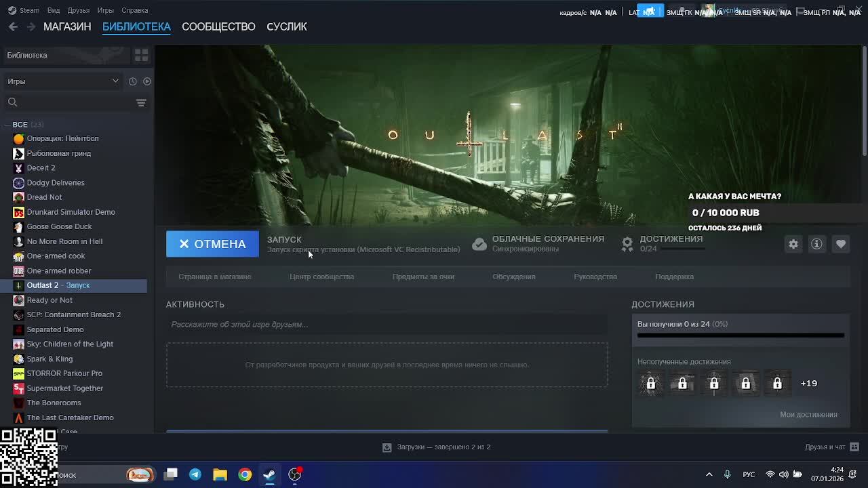Open the Store page link

pyautogui.click(x=215, y=277)
